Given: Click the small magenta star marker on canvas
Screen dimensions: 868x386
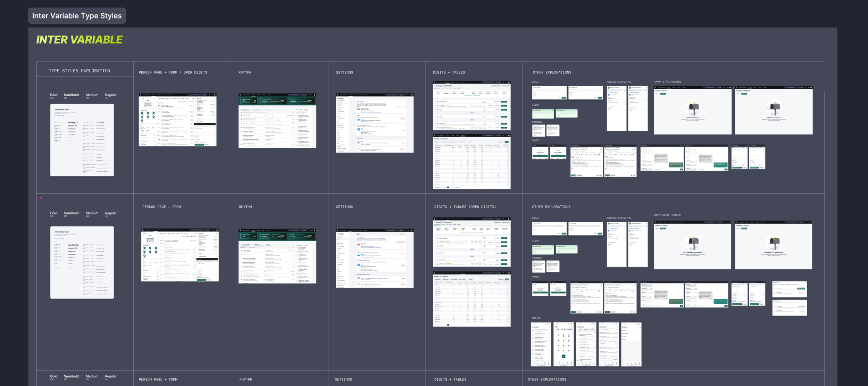Looking at the screenshot, I should click(41, 198).
